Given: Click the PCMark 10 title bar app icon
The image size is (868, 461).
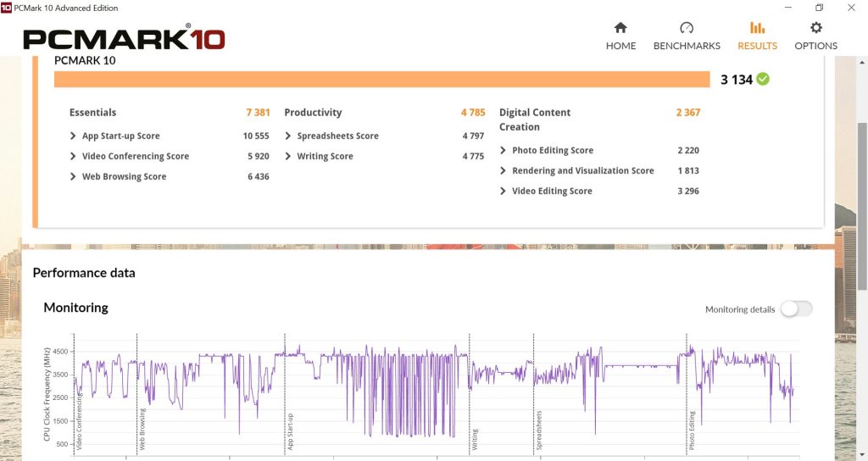Looking at the screenshot, I should coord(7,8).
